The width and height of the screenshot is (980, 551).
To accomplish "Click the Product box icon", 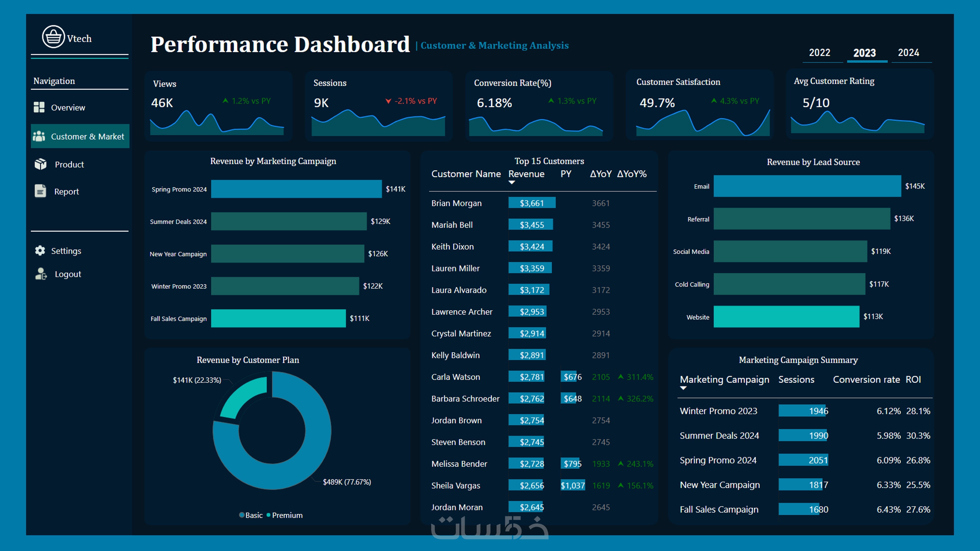I will [40, 164].
